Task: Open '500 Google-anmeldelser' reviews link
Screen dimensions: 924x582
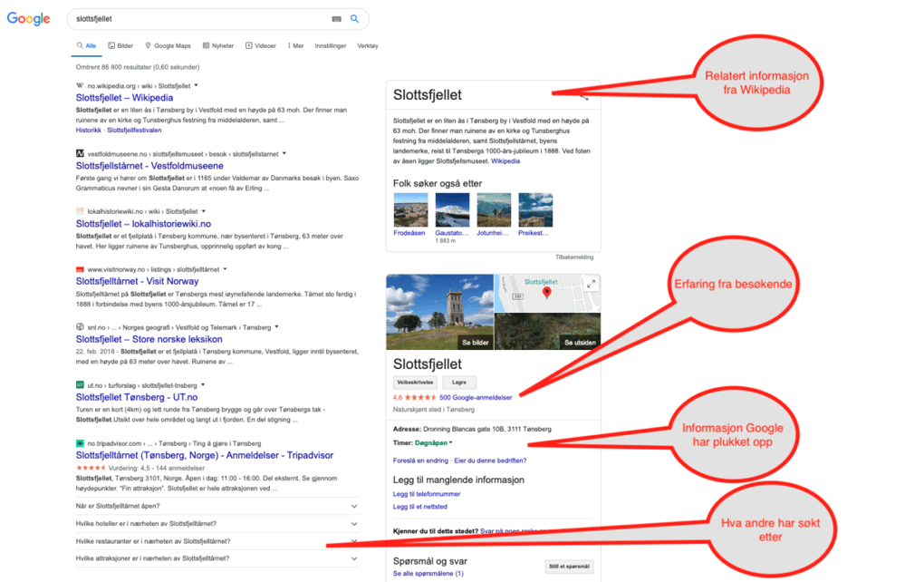Action: (476, 397)
